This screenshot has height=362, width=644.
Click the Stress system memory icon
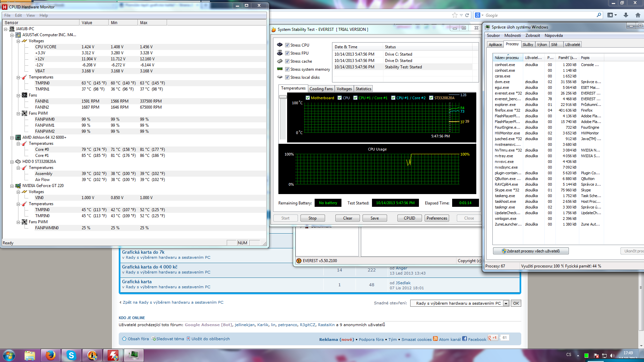point(280,69)
